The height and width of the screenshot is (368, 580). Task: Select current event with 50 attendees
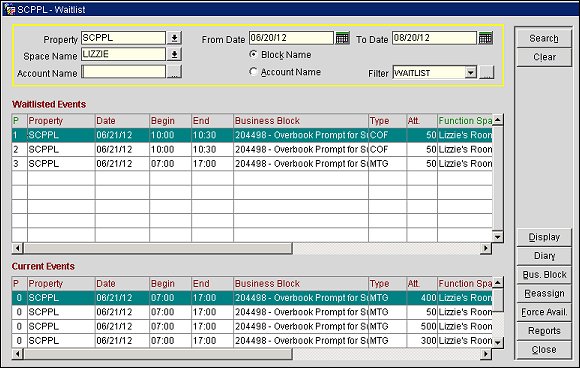point(252,313)
